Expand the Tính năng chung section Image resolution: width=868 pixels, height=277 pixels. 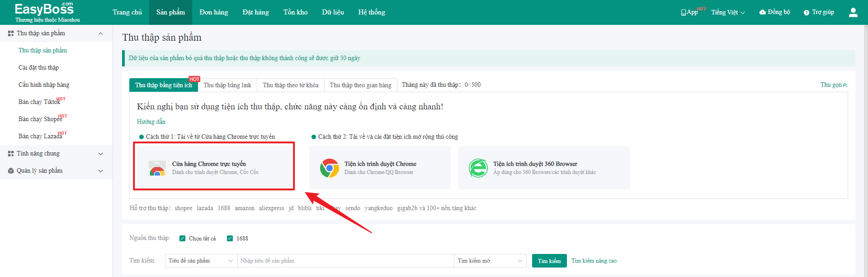coord(100,154)
